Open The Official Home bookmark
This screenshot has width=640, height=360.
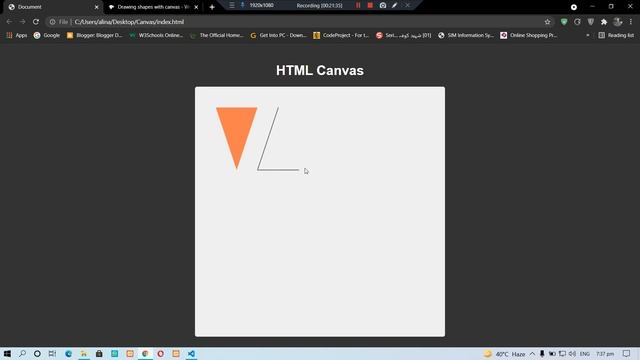coord(217,36)
